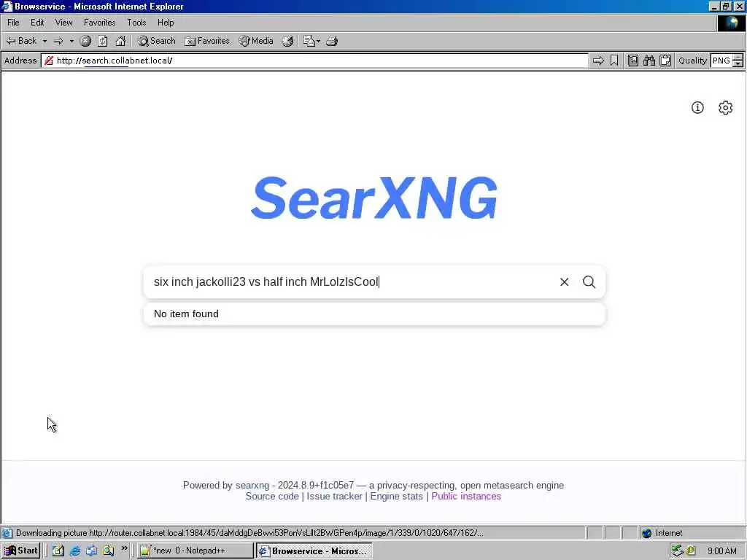The image size is (747, 560).
Task: Open the Public instances link
Action: click(466, 496)
